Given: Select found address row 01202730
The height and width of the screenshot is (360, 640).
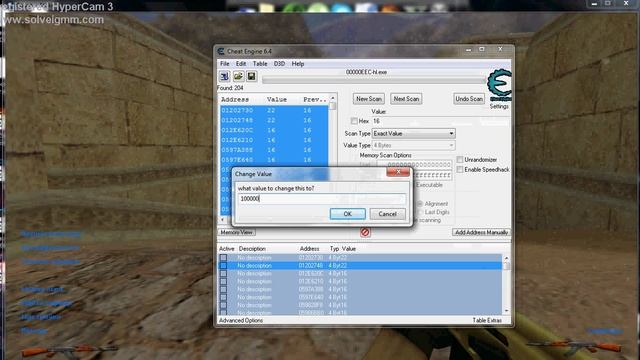Looking at the screenshot, I should (x=274, y=110).
